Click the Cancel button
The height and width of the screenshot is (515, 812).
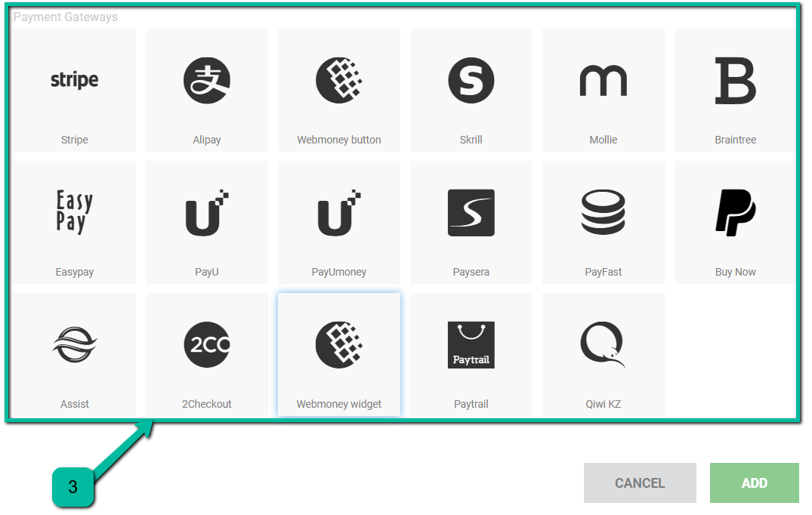(640, 483)
